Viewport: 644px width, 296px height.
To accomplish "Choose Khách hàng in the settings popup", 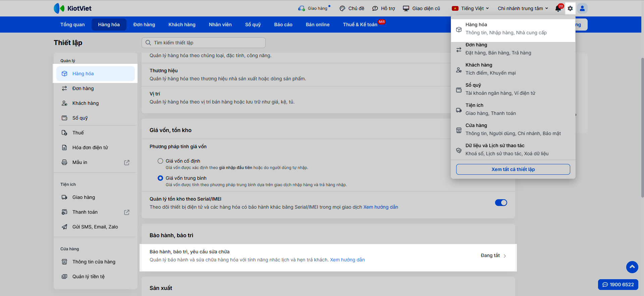I will click(x=513, y=69).
